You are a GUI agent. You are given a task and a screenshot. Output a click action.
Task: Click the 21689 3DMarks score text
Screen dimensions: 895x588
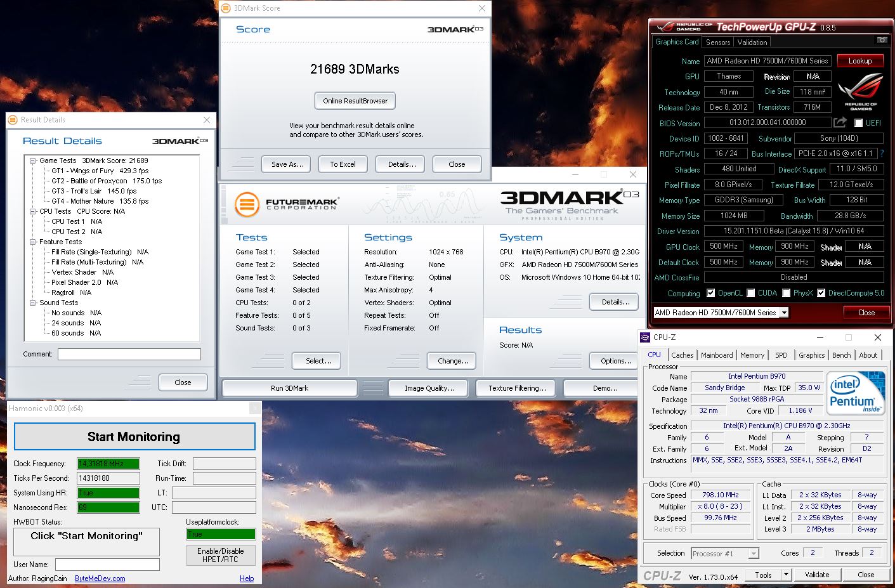pyautogui.click(x=355, y=69)
